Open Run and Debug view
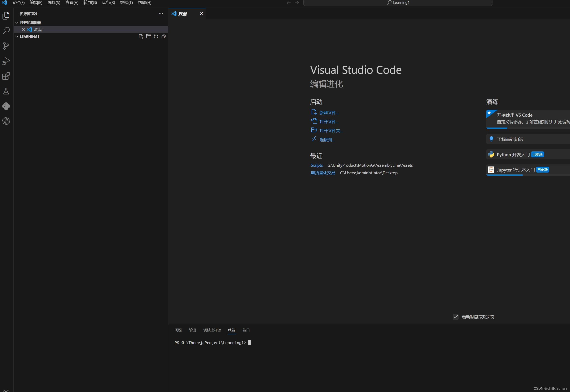570x392 pixels. point(6,61)
